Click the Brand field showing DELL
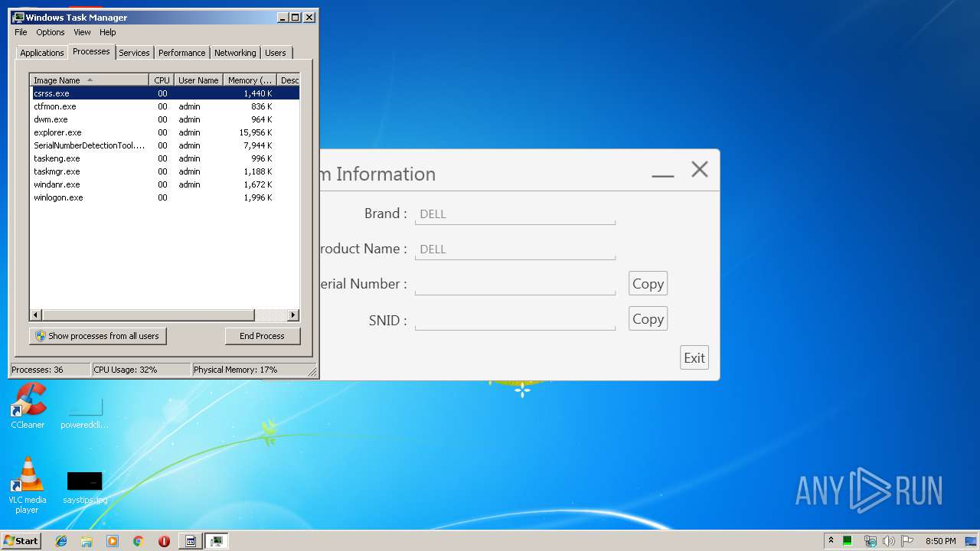This screenshot has width=980, height=551. point(515,214)
